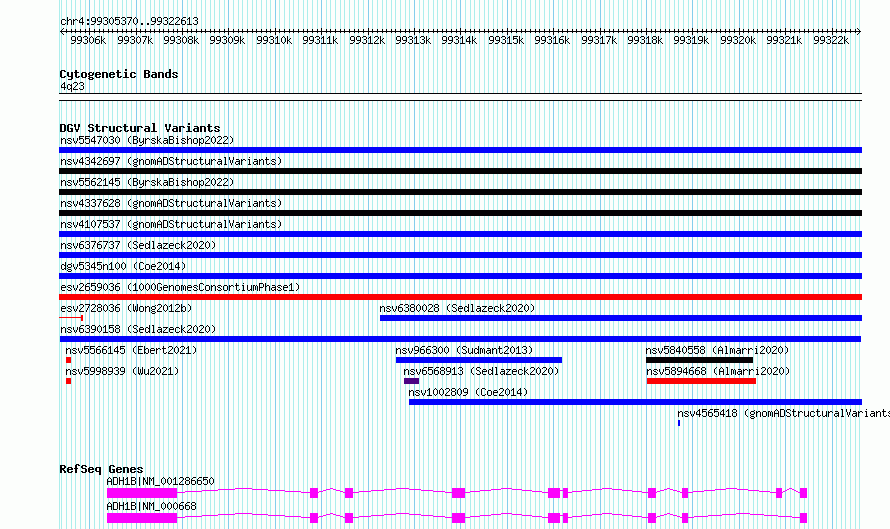Viewport: 890px width, 529px height.
Task: Select the 99315k ruler position label
Action: click(x=506, y=40)
